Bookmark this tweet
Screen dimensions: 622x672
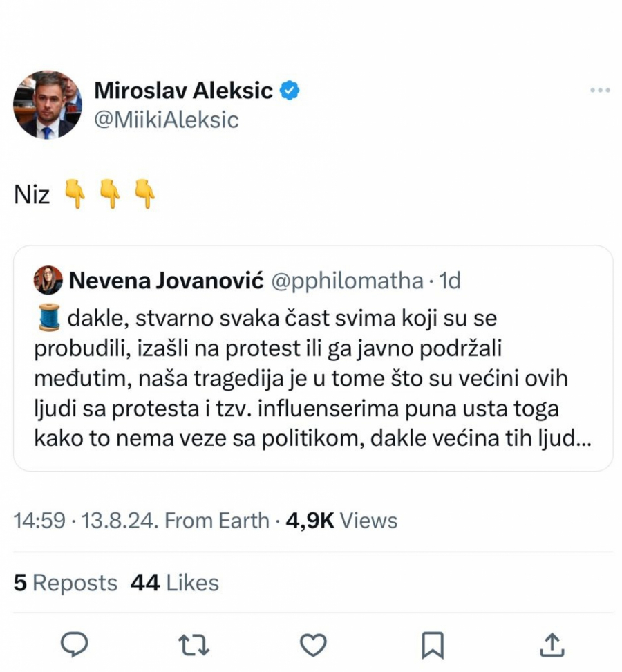pos(432,644)
